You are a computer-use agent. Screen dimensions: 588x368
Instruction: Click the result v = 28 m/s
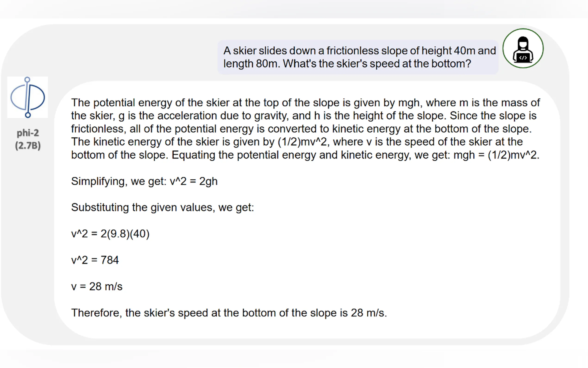point(97,286)
